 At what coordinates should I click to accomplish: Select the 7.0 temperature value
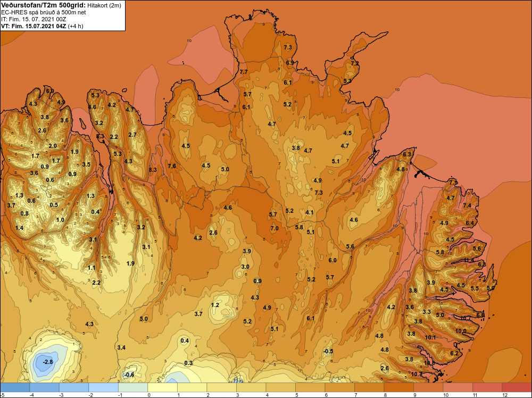[275, 228]
